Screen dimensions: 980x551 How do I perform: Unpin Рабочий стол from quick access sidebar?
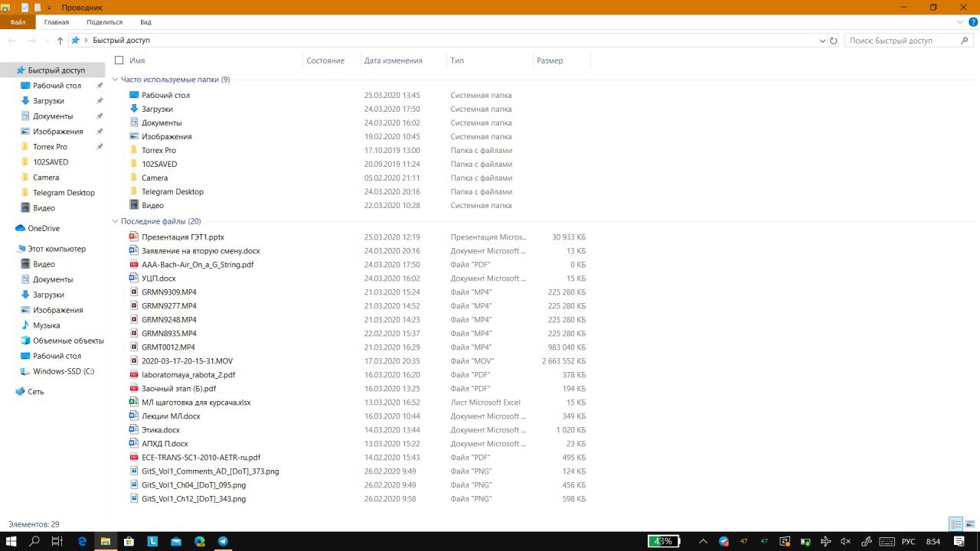[100, 86]
